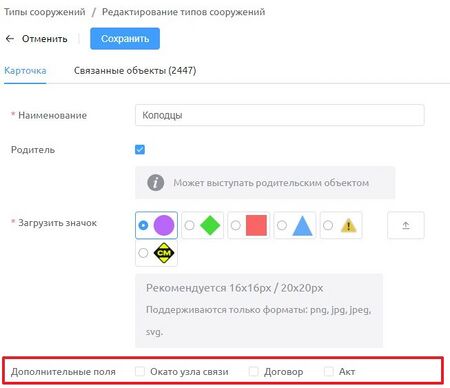450x388 pixels.
Task: Select the radio button beside CM icon
Action: click(143, 253)
